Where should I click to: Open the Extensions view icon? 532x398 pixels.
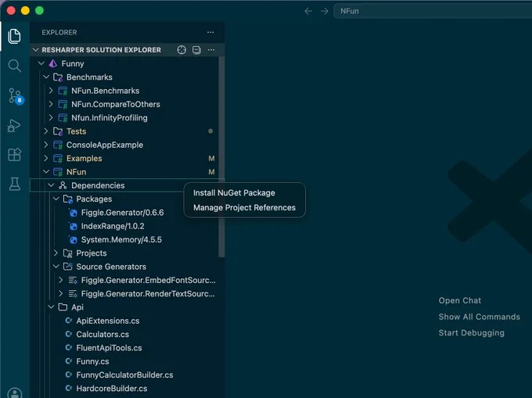14,155
